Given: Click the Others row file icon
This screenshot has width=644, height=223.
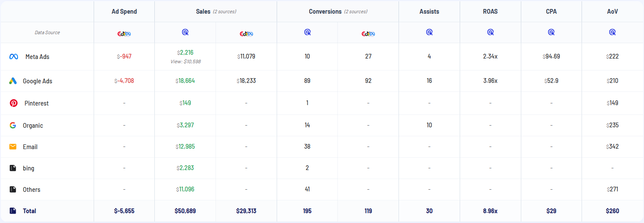Looking at the screenshot, I should (13, 189).
